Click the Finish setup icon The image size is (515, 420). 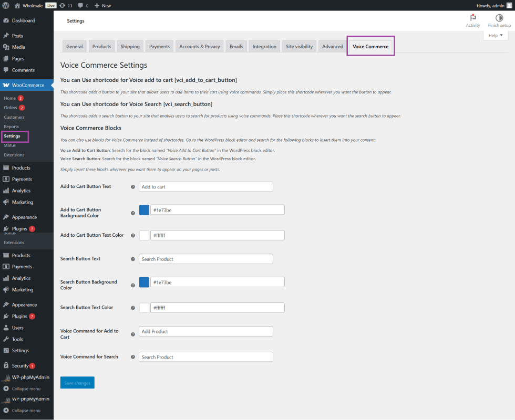[499, 20]
